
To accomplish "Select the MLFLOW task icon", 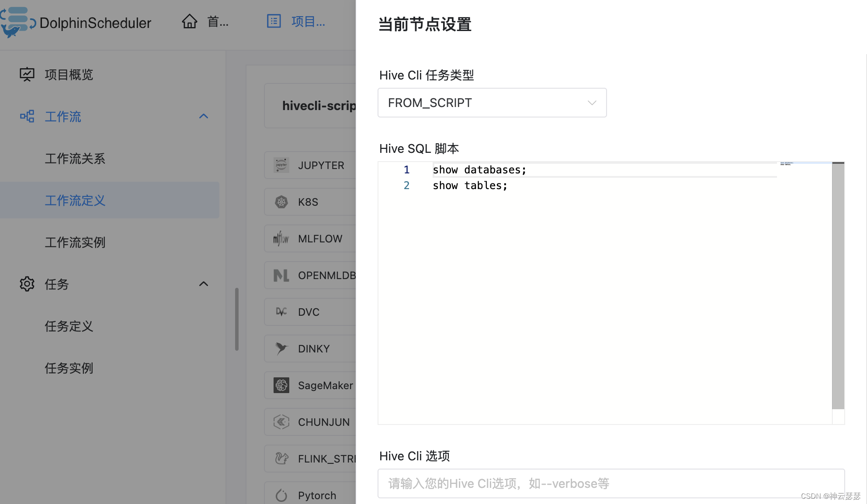I will [x=281, y=238].
